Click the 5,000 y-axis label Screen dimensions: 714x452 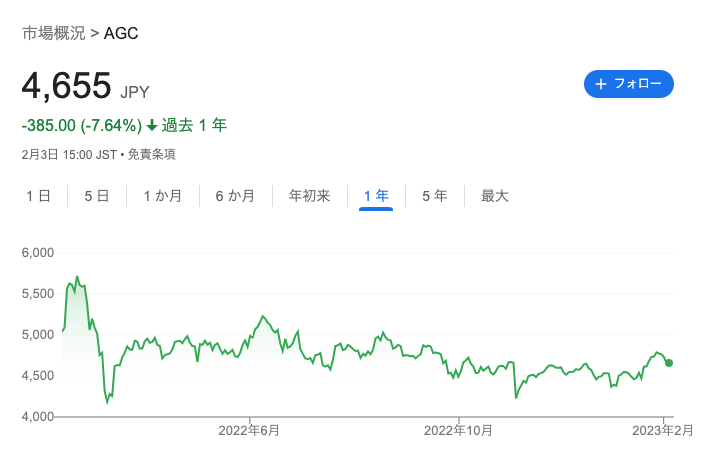[x=38, y=335]
